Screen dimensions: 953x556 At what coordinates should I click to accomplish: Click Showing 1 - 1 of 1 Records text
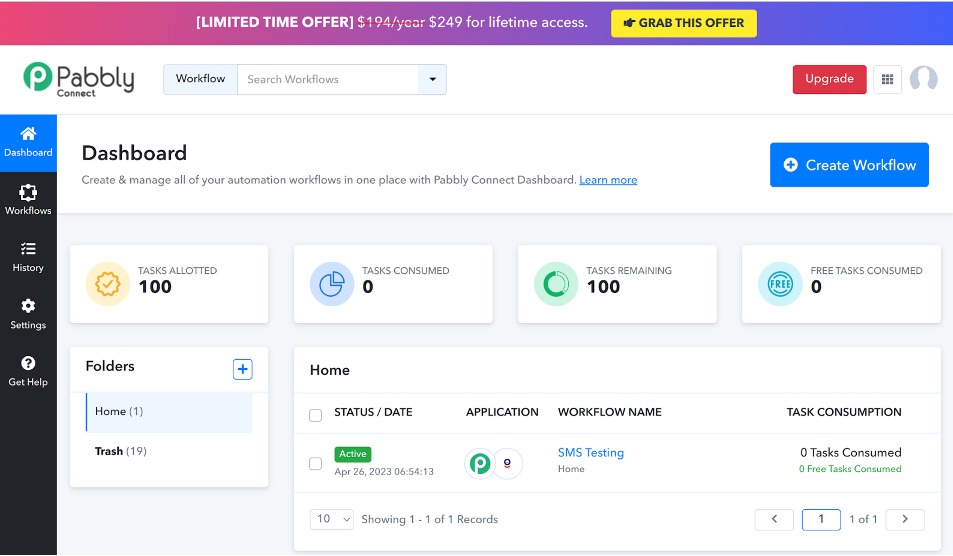coord(430,520)
